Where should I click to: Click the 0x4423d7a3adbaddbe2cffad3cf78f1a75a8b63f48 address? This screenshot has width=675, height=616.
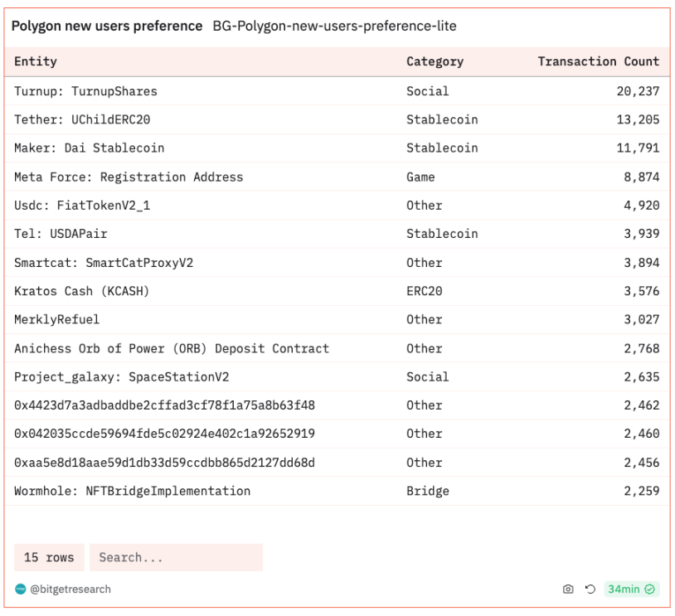164,405
